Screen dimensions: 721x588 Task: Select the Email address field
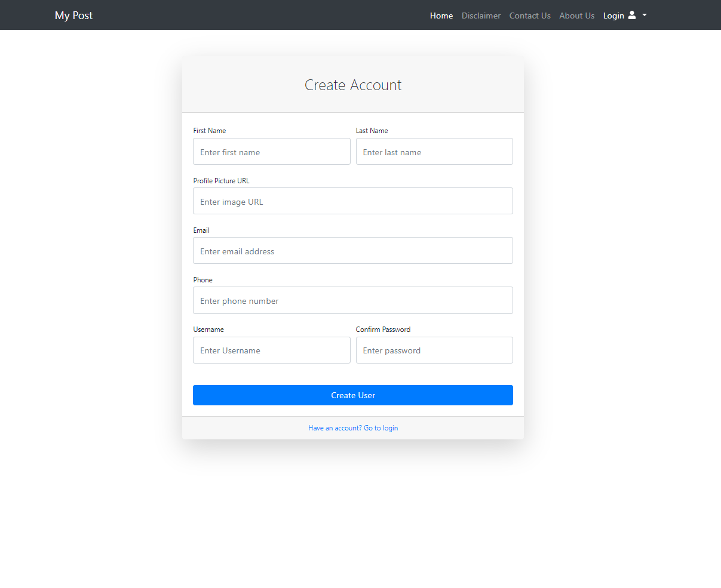353,251
